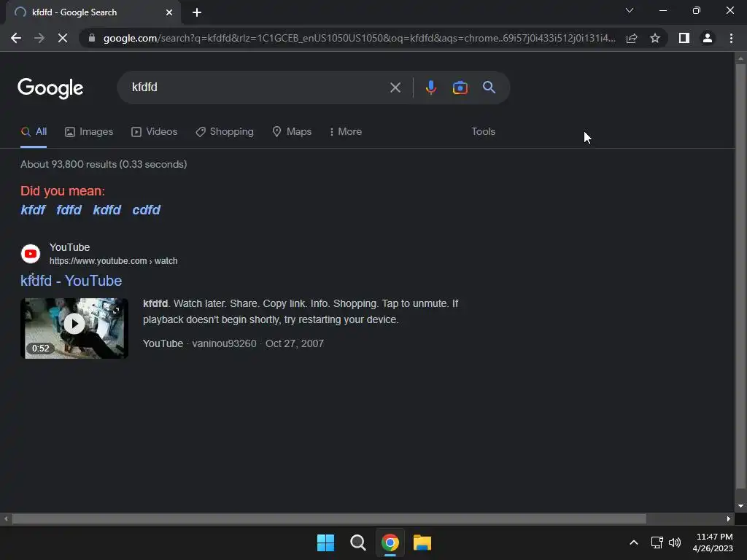The width and height of the screenshot is (747, 560).
Task: Click the Chrome taskbar icon
Action: tap(390, 542)
